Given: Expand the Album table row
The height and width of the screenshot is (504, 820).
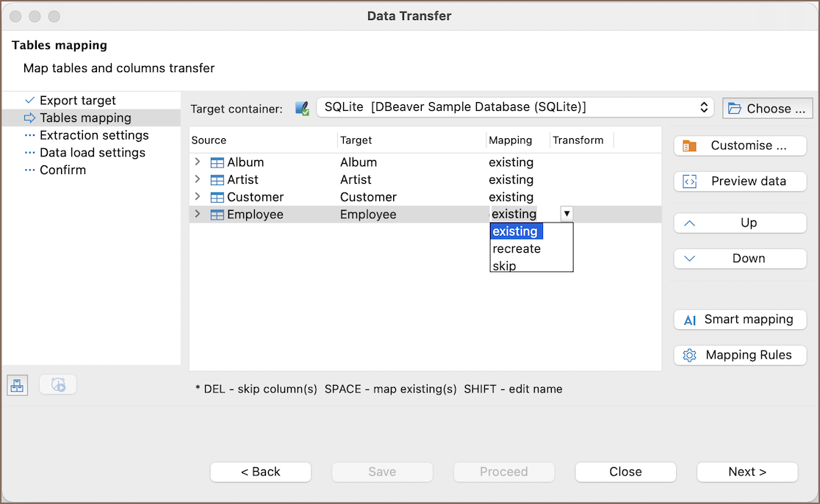Looking at the screenshot, I should pos(197,162).
